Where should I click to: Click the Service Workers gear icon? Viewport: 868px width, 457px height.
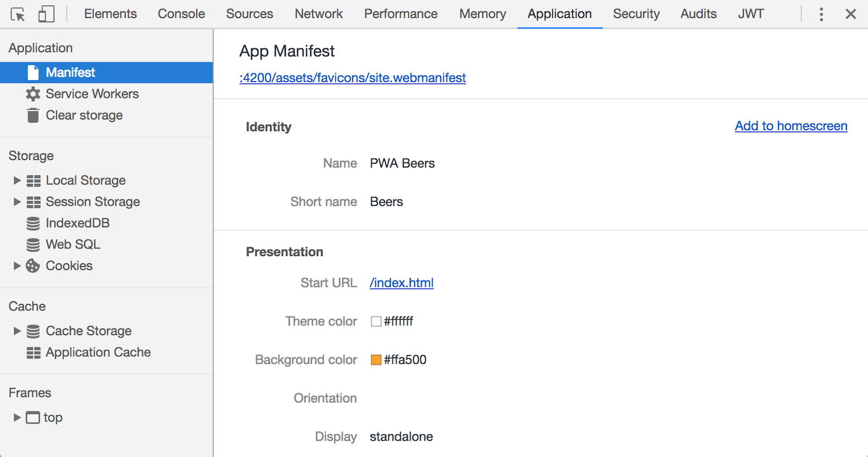[33, 94]
